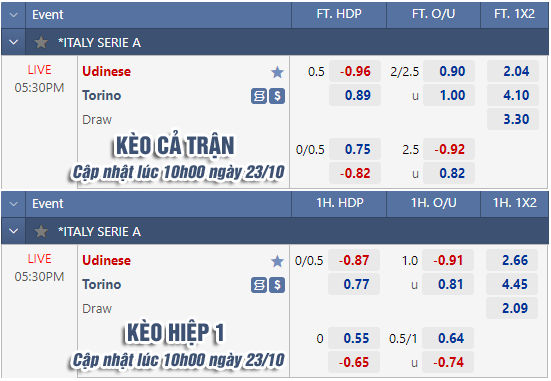The image size is (551, 381).
Task: Collapse the top Italy Serie A section
Action: click(13, 42)
